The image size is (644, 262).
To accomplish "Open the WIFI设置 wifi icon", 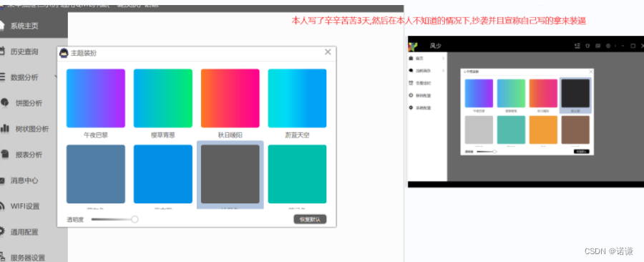I will pyautogui.click(x=2, y=206).
